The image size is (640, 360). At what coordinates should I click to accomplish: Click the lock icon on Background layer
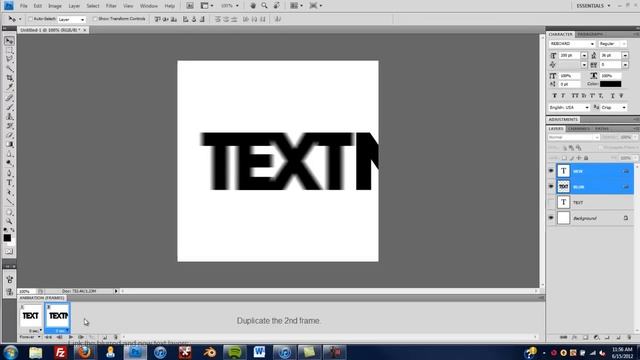pyautogui.click(x=626, y=218)
